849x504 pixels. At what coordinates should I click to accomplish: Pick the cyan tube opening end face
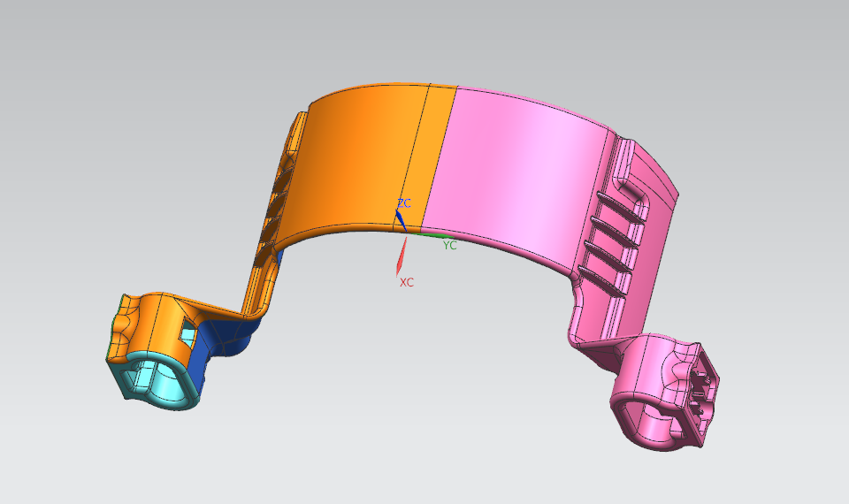tap(154, 379)
